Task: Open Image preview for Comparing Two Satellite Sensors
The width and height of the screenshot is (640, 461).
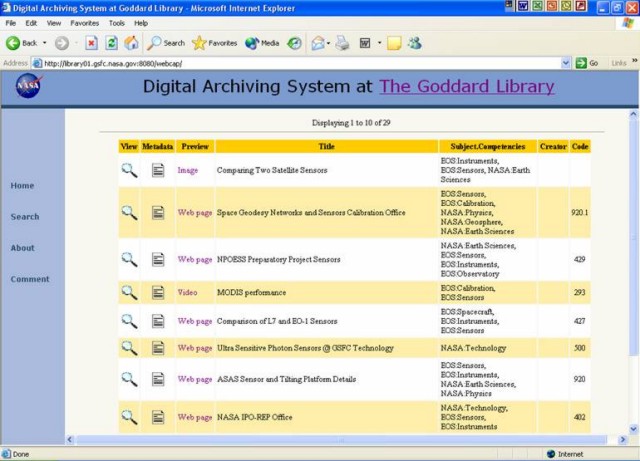Action: [x=188, y=170]
